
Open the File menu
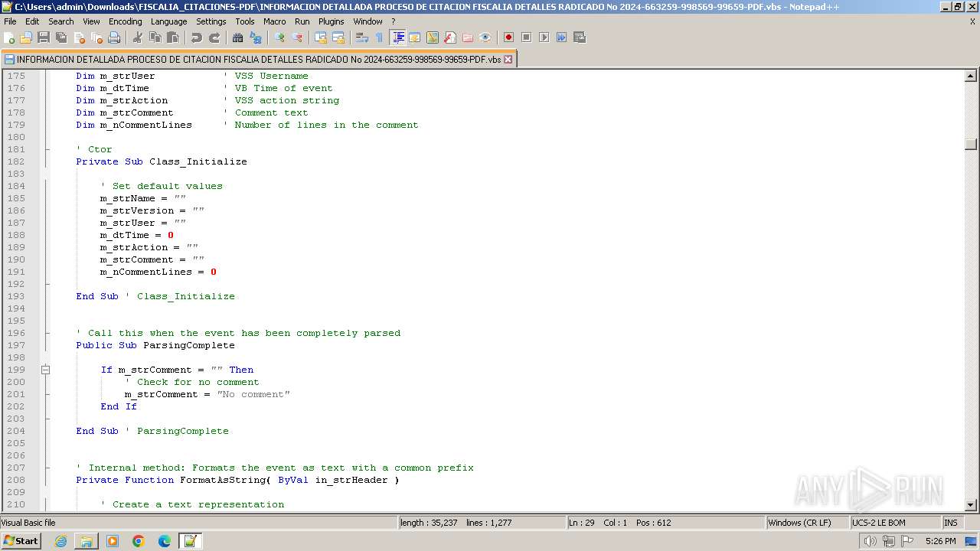click(10, 21)
